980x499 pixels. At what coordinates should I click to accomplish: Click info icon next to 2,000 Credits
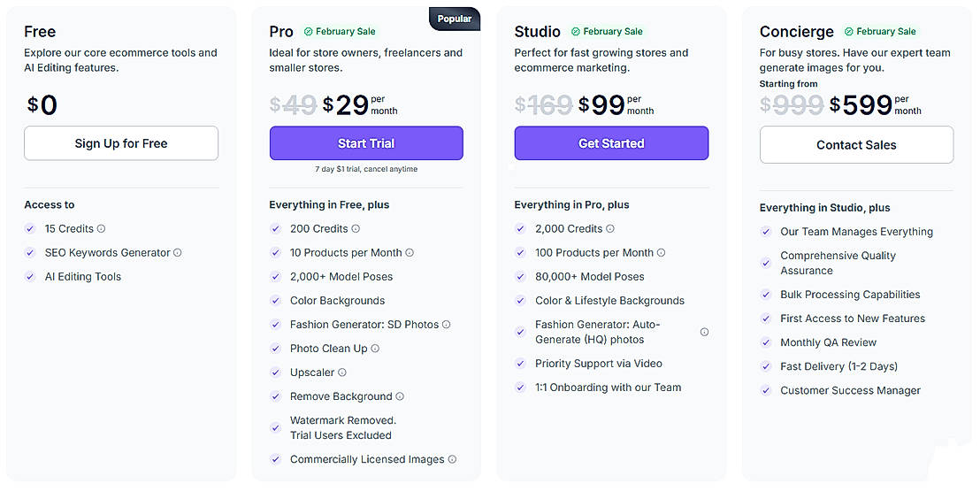pos(610,229)
